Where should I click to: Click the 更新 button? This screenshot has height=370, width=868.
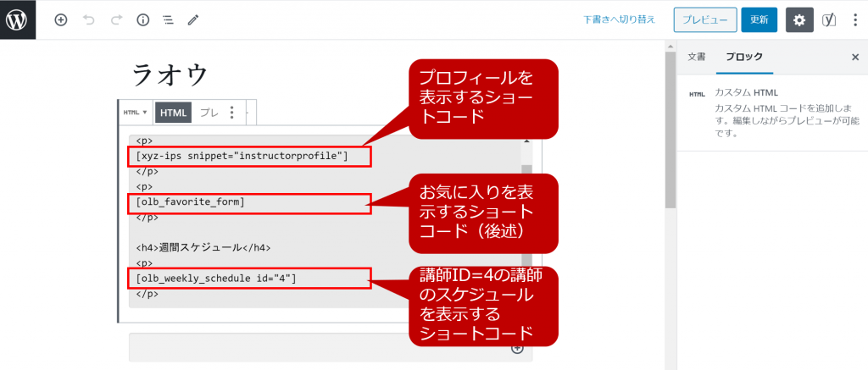click(759, 20)
